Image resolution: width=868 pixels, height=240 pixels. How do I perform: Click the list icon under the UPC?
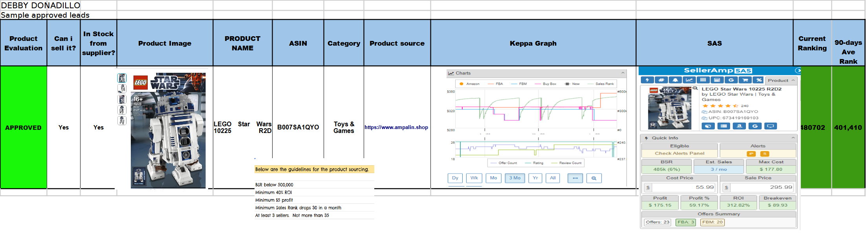pos(723,126)
